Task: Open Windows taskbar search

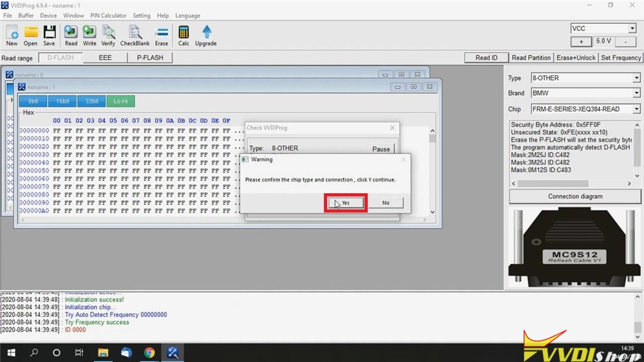Action: coord(34,352)
